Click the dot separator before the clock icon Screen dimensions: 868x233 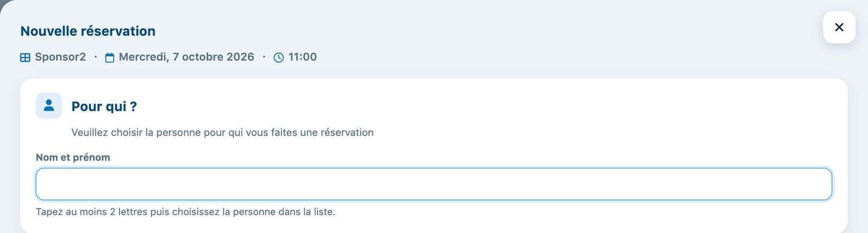pyautogui.click(x=264, y=57)
